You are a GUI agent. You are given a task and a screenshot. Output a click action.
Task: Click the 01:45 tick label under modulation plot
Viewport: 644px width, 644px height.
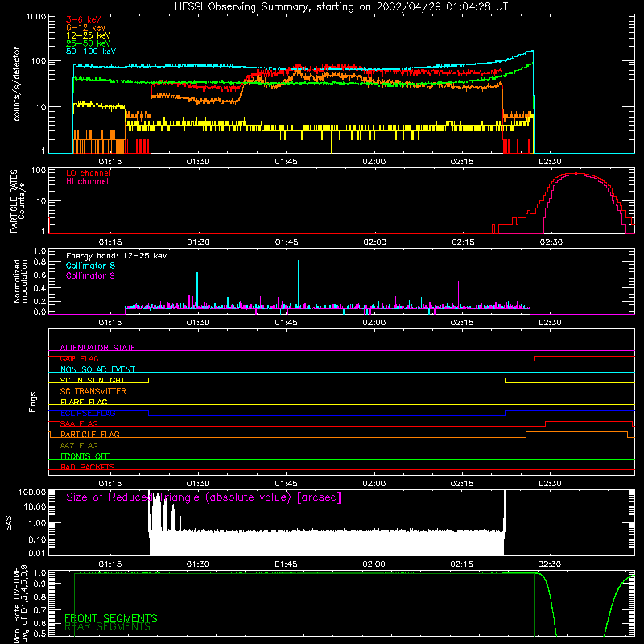[x=286, y=323]
